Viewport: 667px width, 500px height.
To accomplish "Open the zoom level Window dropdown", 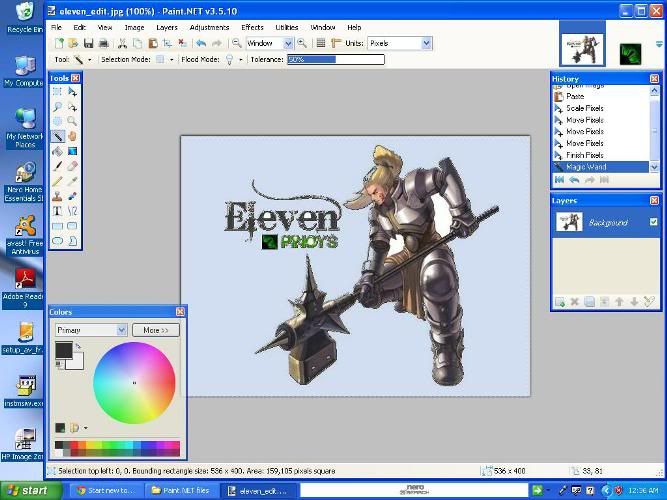I will tap(288, 43).
